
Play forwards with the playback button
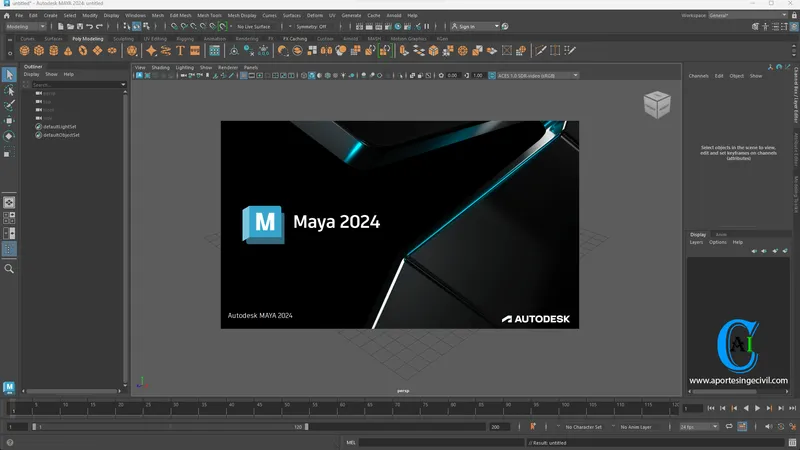point(757,408)
